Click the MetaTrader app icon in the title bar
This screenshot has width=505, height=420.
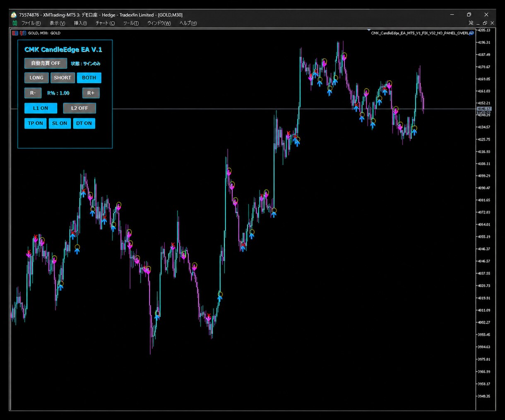(14, 15)
